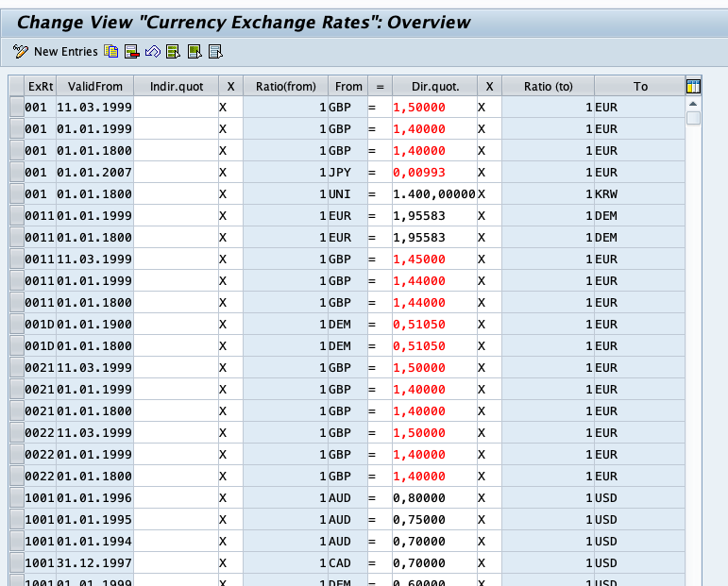Click the Deselect All icon
728x586 pixels.
pyautogui.click(x=215, y=52)
